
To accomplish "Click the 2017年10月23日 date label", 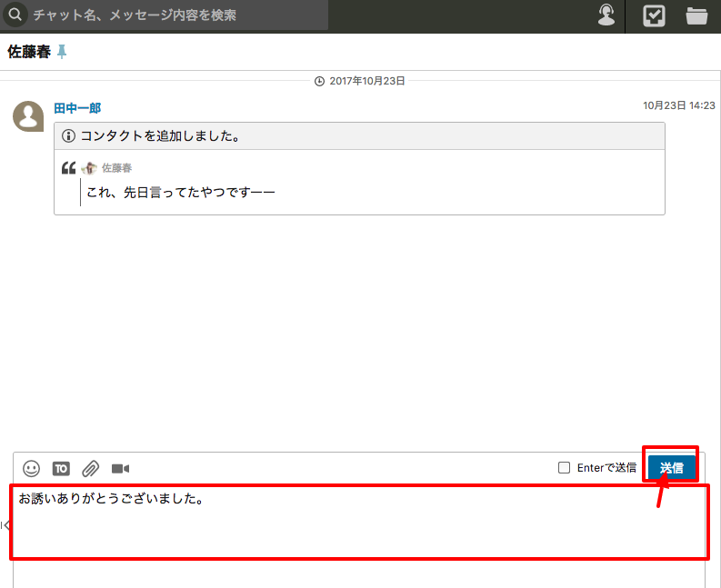I will pos(367,81).
